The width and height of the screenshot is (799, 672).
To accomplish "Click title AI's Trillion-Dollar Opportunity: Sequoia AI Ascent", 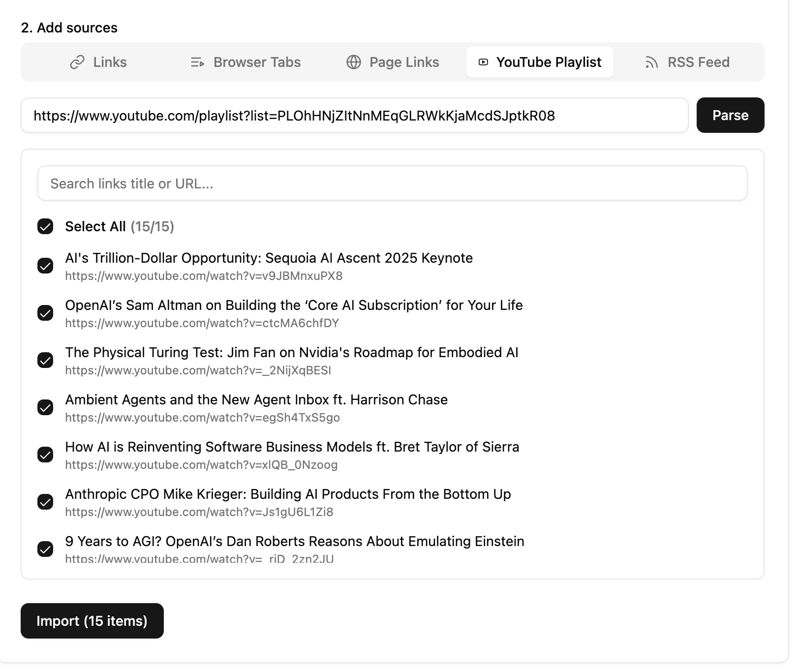I will 269,258.
